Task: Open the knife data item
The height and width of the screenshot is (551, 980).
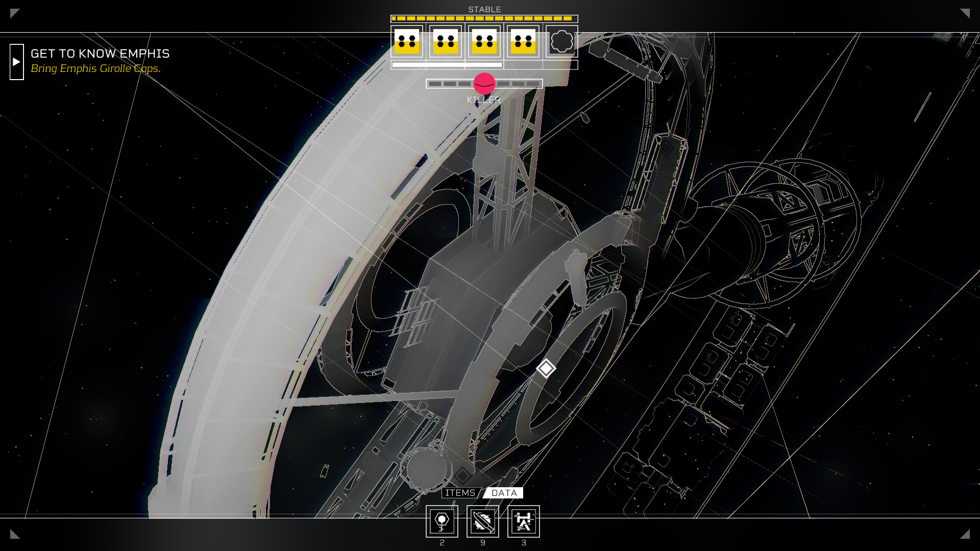Action: pos(483,521)
